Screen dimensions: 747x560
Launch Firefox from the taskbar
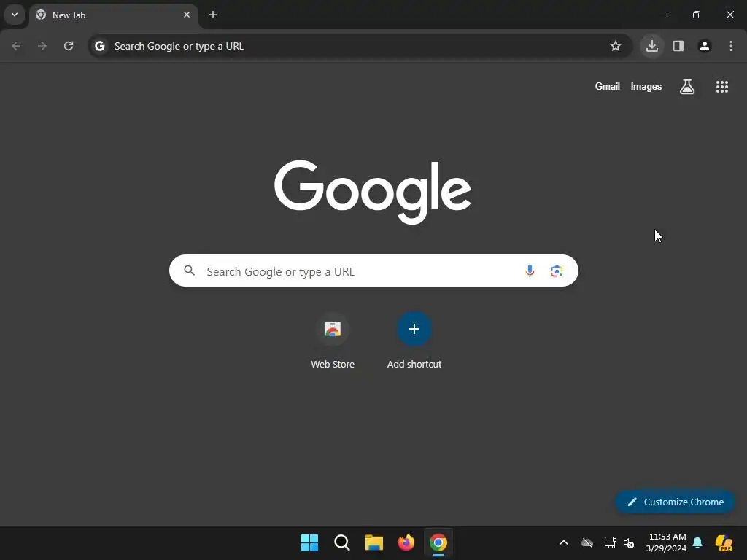406,542
